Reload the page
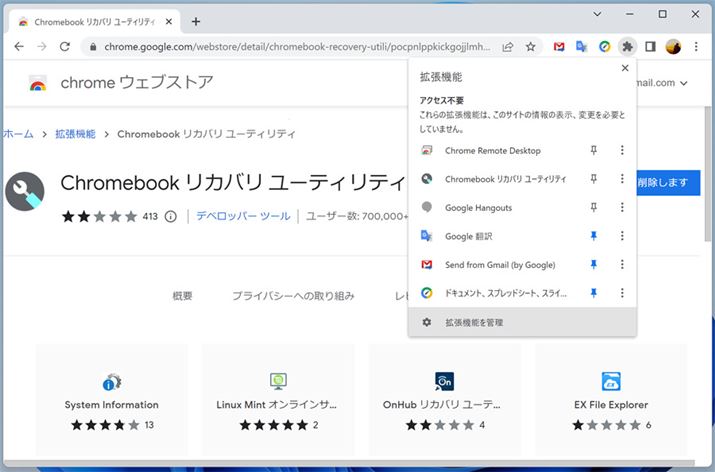This screenshot has width=715, height=472. pos(65,46)
